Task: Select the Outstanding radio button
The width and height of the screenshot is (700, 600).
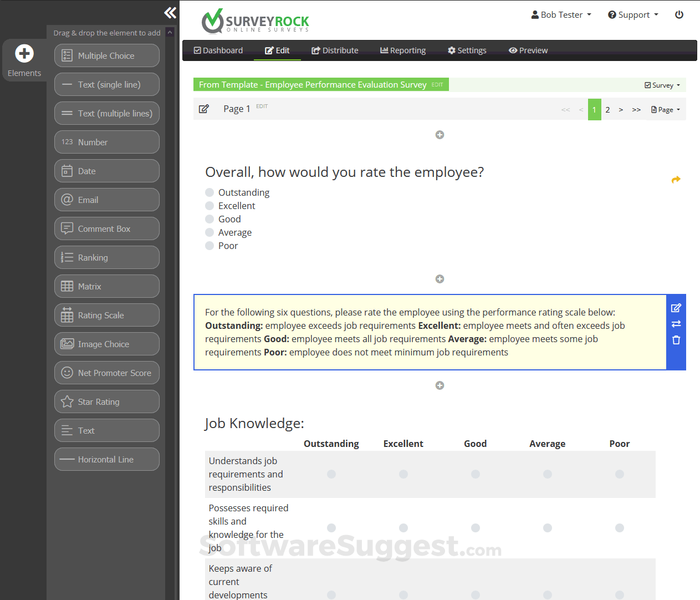Action: pyautogui.click(x=210, y=192)
